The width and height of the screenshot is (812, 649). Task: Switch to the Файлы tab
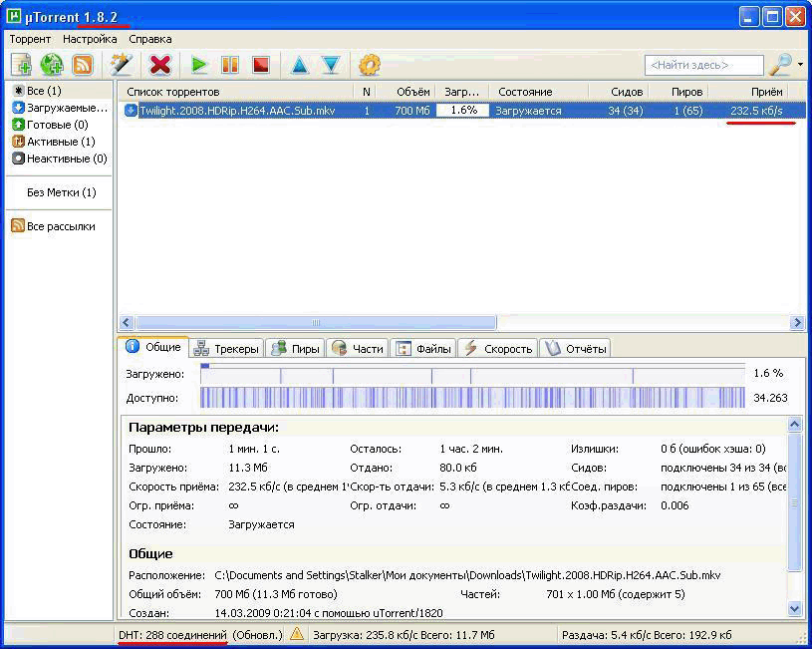(x=423, y=349)
